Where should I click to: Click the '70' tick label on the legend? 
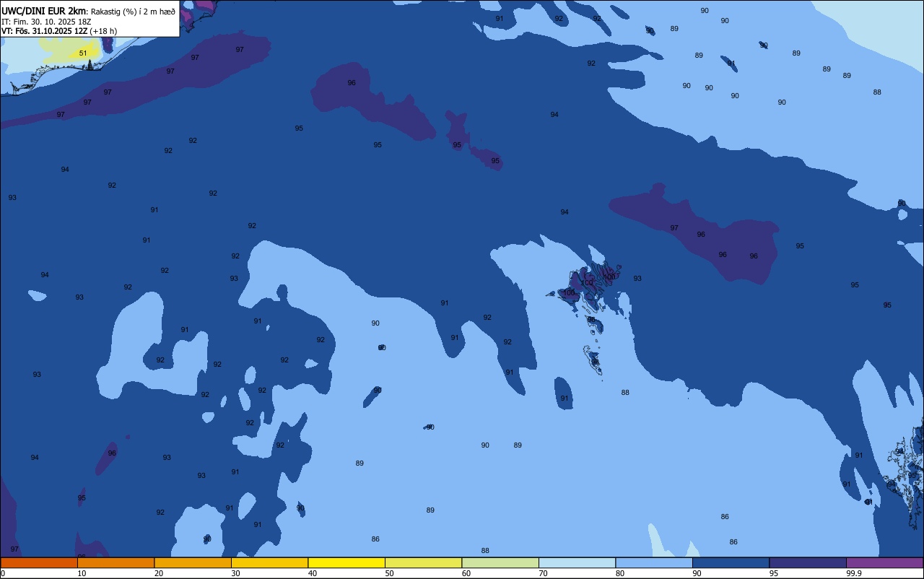coord(543,573)
